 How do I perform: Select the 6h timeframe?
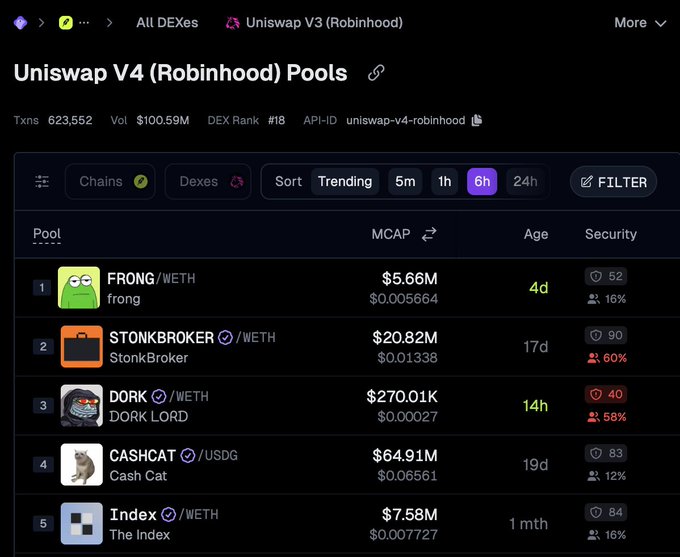pos(482,181)
